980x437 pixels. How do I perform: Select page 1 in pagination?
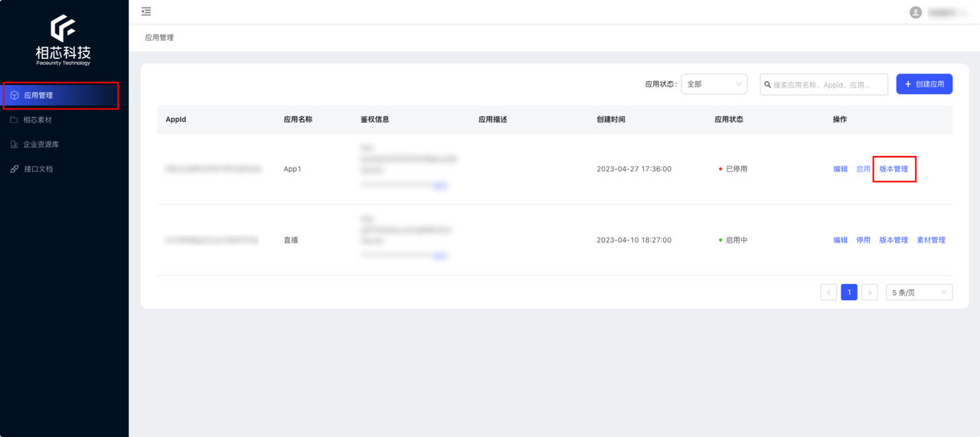coord(848,292)
